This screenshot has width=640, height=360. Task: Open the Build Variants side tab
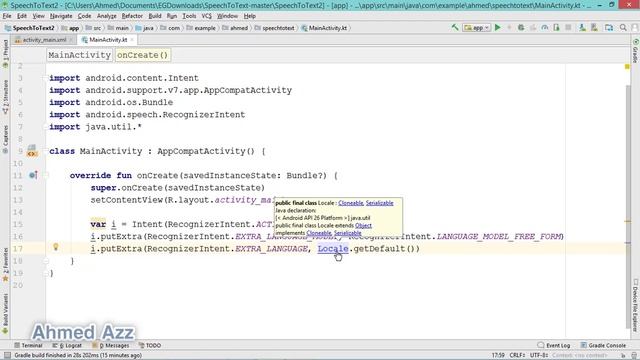[x=5, y=314]
